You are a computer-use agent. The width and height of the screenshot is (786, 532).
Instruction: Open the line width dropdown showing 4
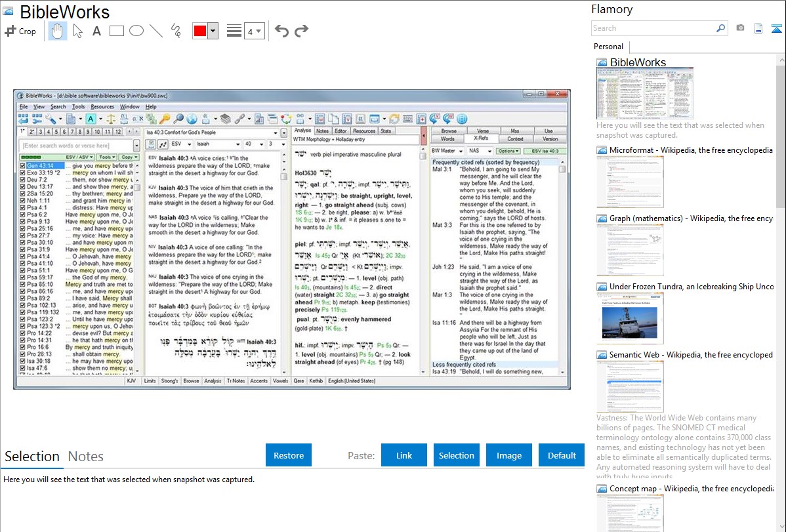point(254,31)
